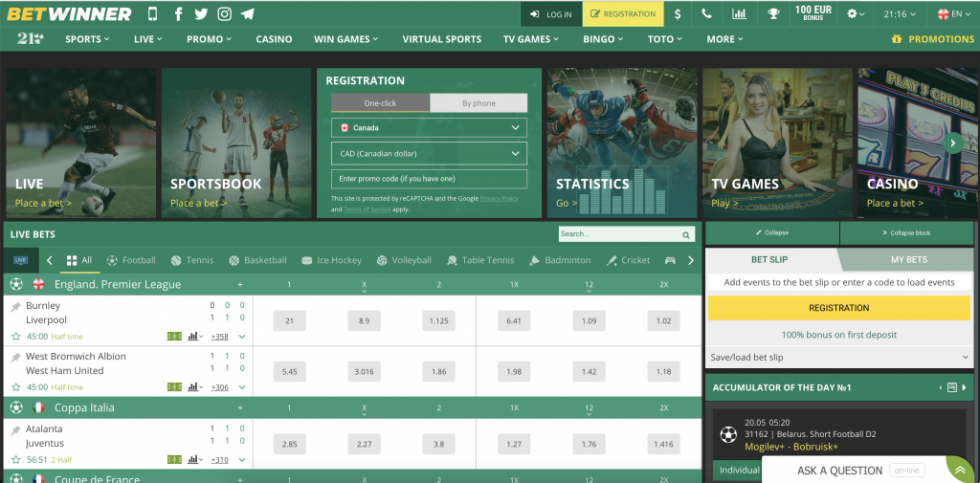Change language via EN dropdown
Image resolution: width=980 pixels, height=483 pixels.
954,13
